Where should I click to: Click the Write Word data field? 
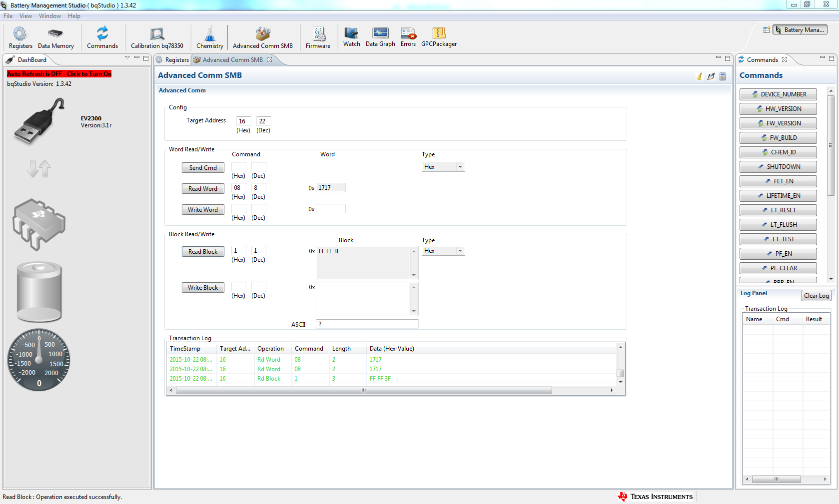(331, 209)
